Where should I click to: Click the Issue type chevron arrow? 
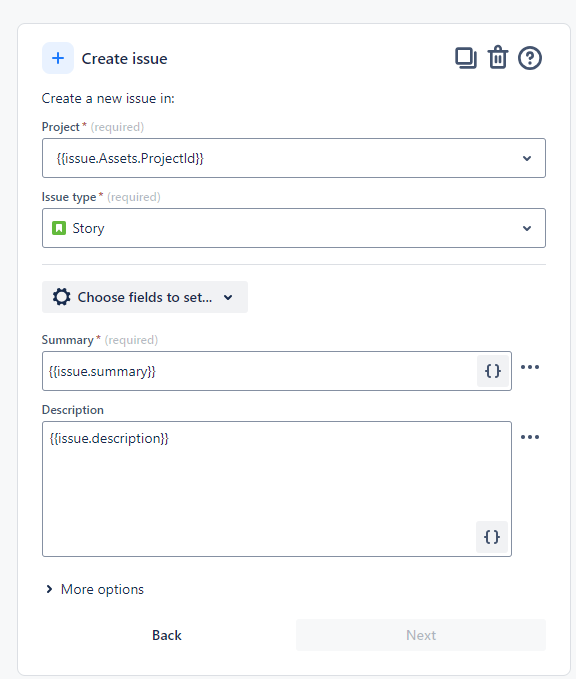pyautogui.click(x=527, y=228)
